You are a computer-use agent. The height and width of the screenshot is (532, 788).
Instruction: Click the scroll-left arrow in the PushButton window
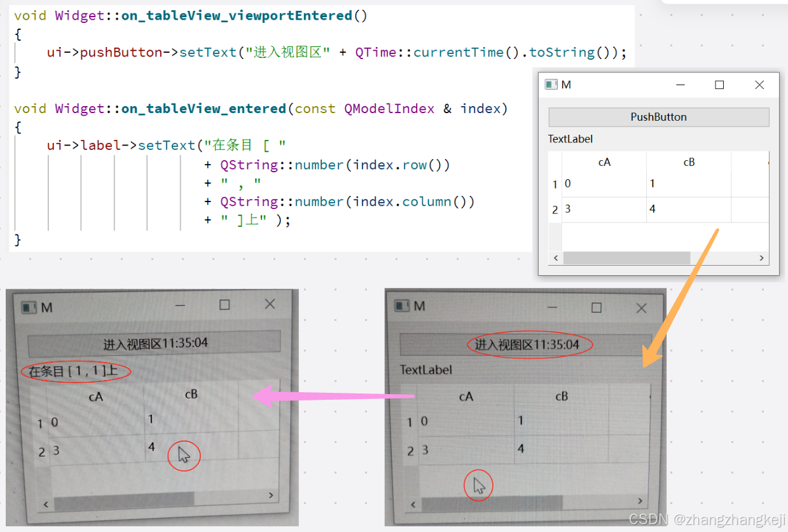[x=556, y=258]
